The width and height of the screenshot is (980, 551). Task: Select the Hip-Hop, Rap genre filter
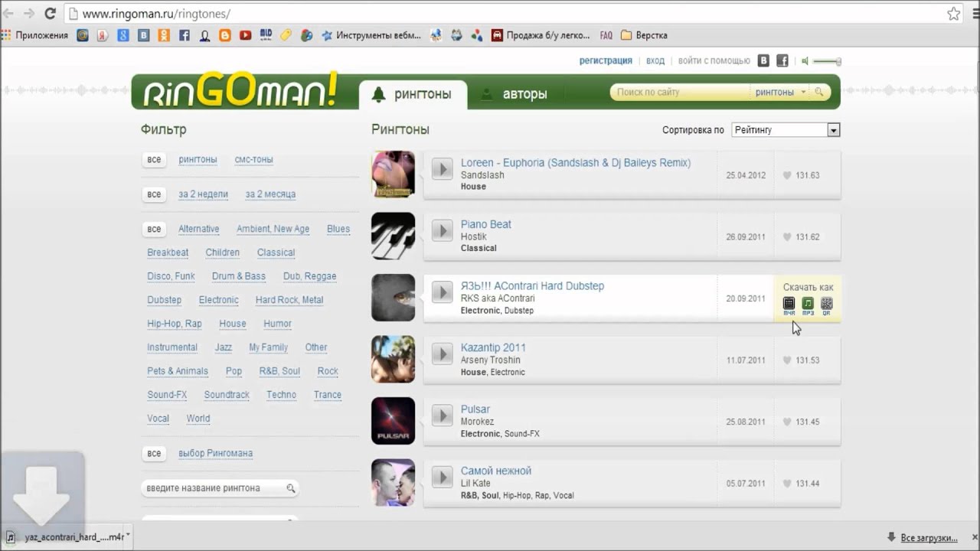coord(174,324)
